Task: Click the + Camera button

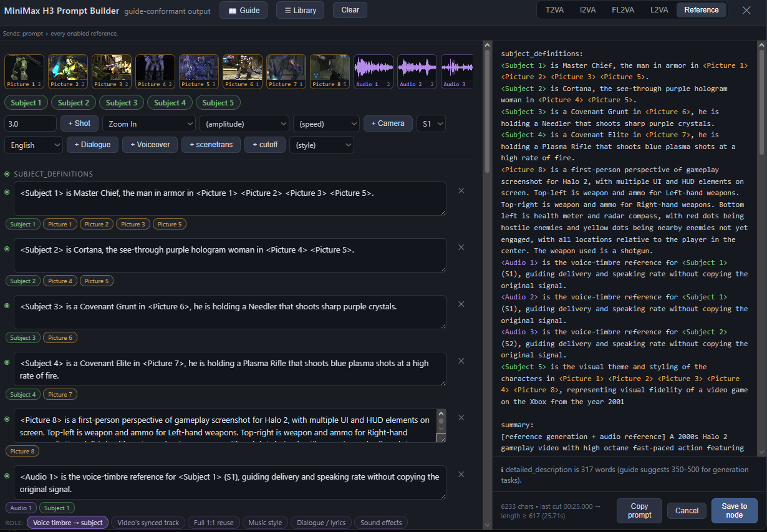Action: pos(388,123)
